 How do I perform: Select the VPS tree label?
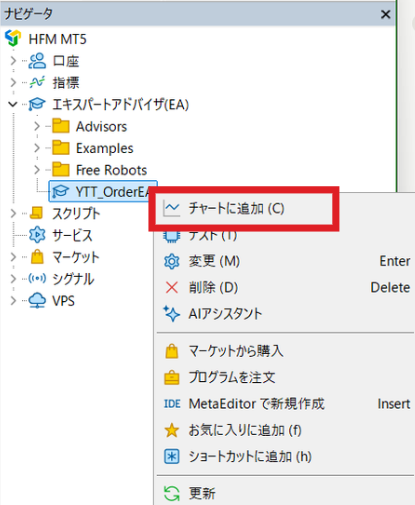click(x=63, y=301)
